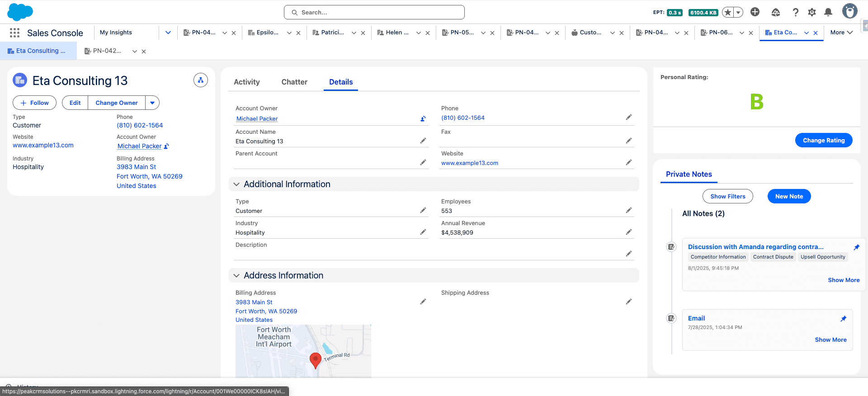Click the Change Rating button
This screenshot has height=396, width=868.
(823, 141)
